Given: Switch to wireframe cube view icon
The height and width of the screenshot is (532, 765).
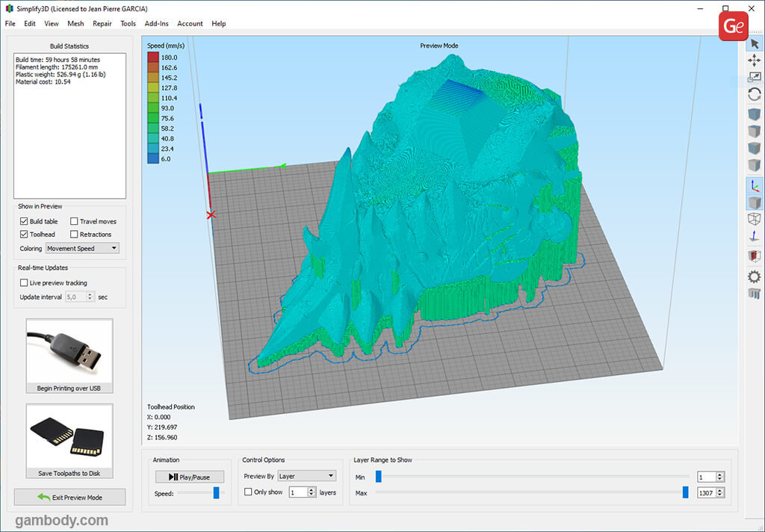Looking at the screenshot, I should coord(754,219).
